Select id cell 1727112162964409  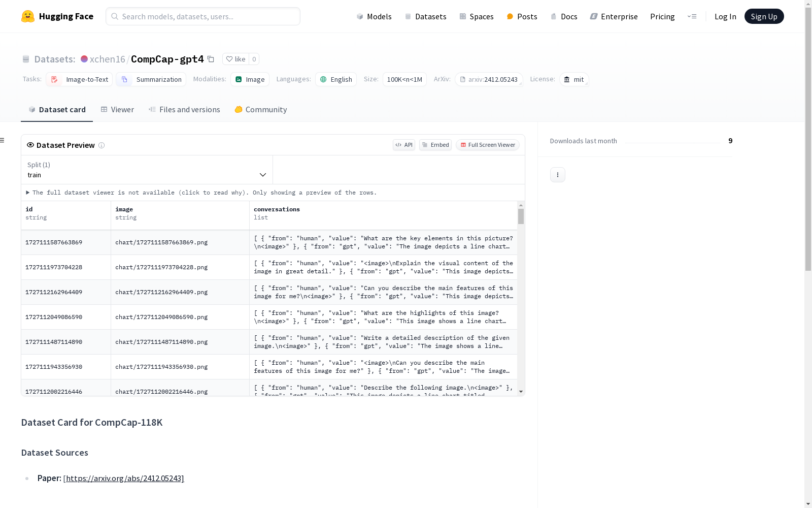point(66,292)
